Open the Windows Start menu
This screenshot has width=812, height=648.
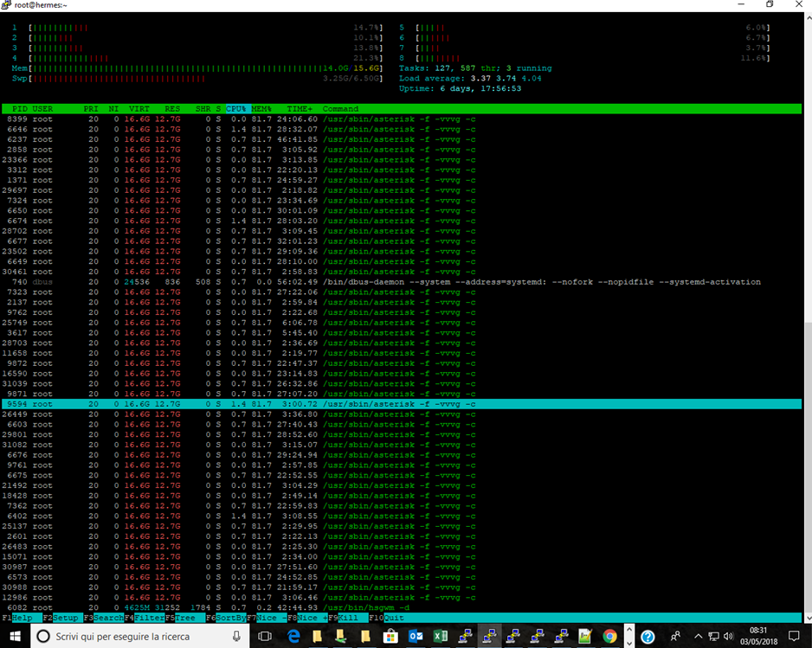pos(15,636)
